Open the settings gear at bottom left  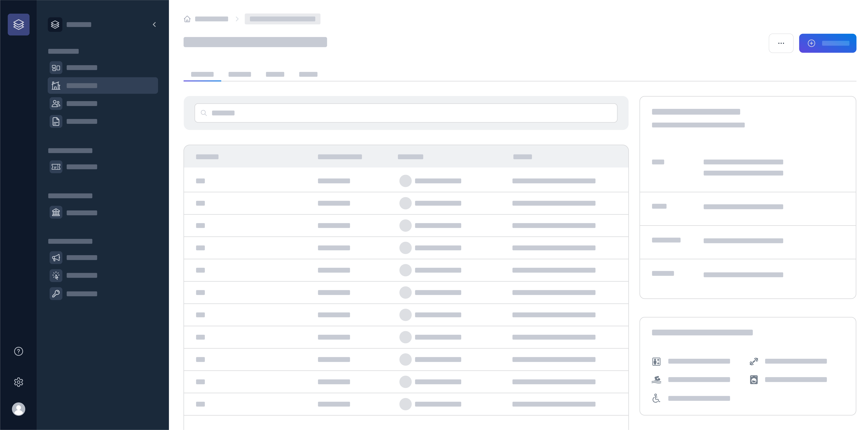[18, 382]
